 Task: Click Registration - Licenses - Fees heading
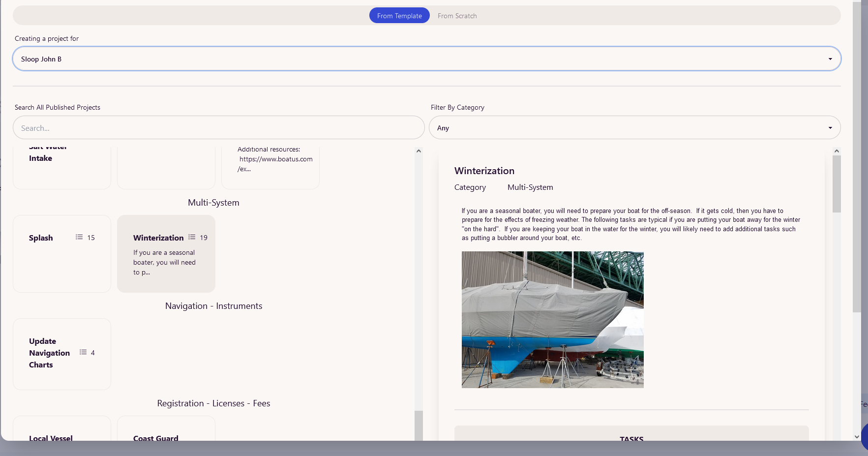pyautogui.click(x=213, y=403)
